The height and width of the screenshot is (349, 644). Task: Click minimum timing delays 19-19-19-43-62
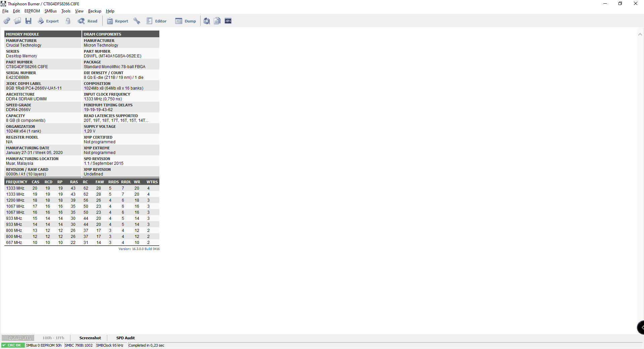(98, 110)
